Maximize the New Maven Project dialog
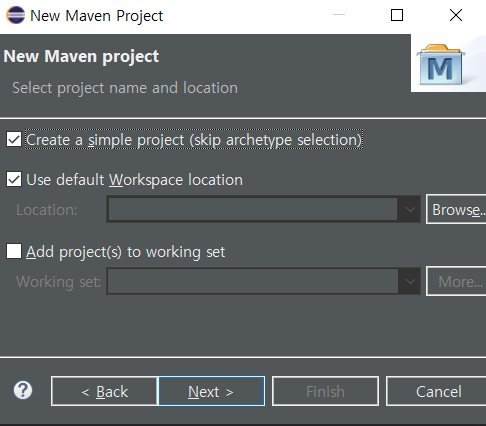This screenshot has height=426, width=486. (x=397, y=15)
